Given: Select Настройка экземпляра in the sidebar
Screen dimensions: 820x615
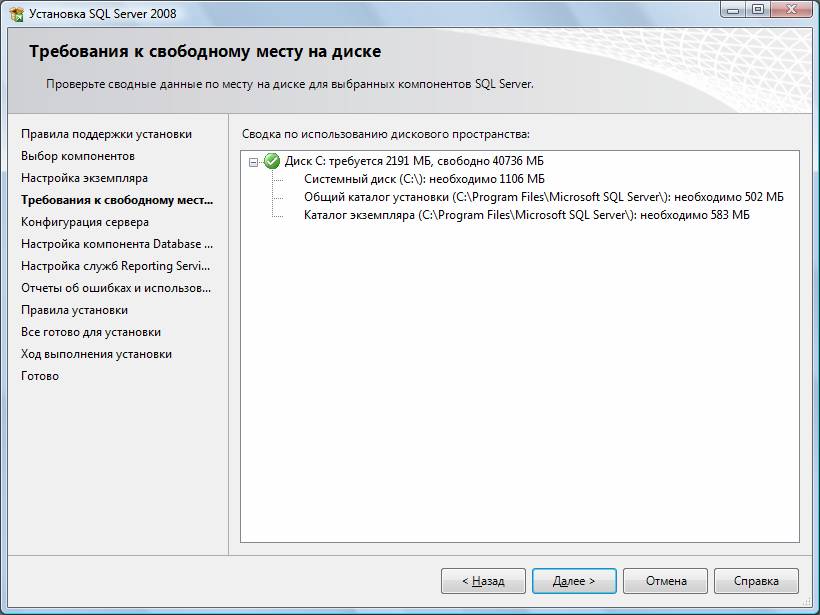Looking at the screenshot, I should click(84, 178).
